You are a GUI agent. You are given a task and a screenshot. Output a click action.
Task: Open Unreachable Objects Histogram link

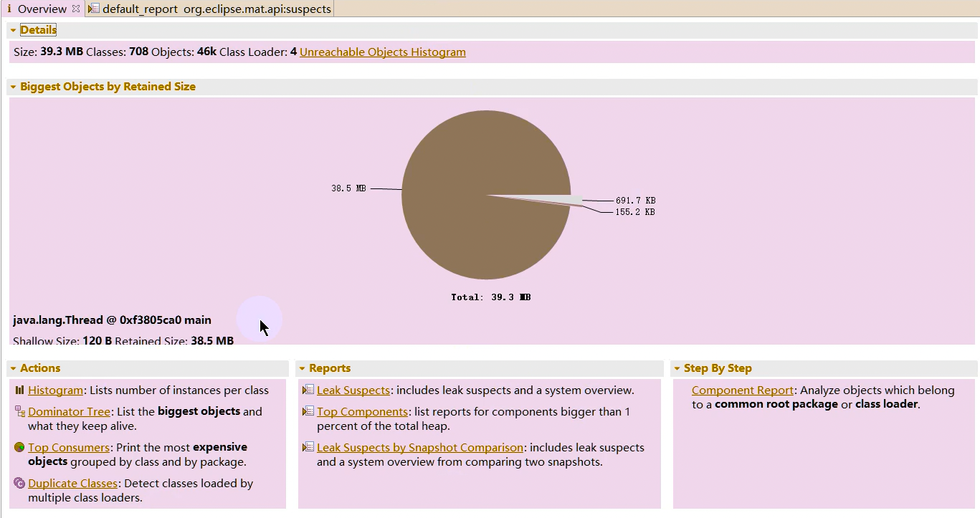click(383, 52)
